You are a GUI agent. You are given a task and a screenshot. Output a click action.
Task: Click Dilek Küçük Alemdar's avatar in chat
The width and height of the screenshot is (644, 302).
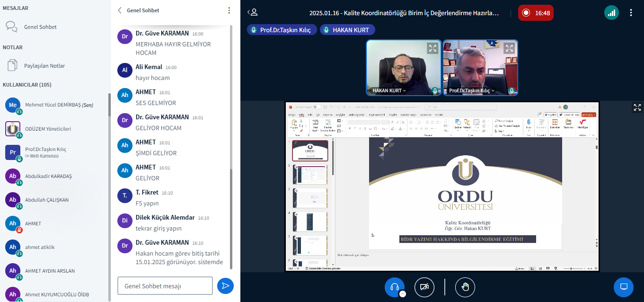point(125,221)
